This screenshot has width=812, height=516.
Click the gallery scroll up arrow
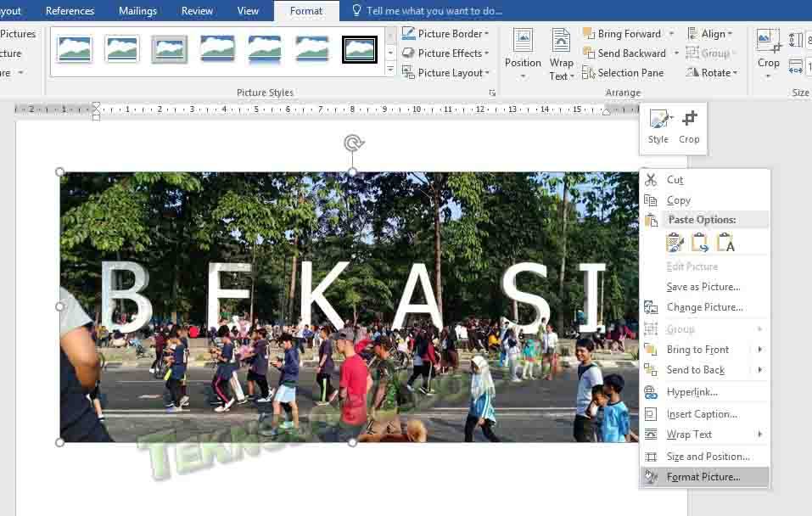pos(391,36)
